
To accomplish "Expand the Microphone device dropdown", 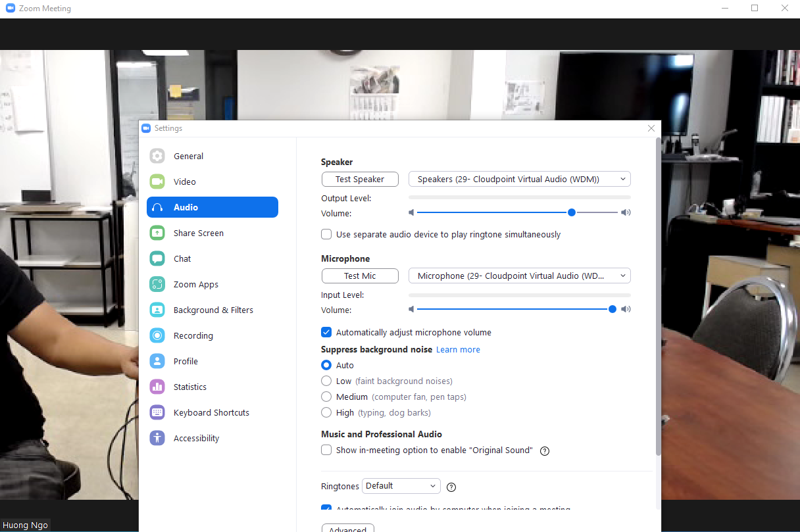I will pyautogui.click(x=520, y=276).
